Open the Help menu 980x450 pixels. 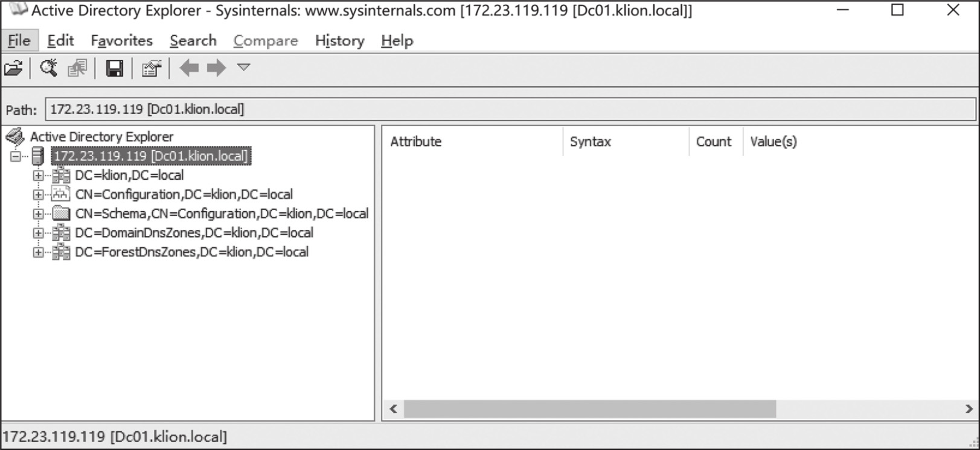[x=397, y=40]
